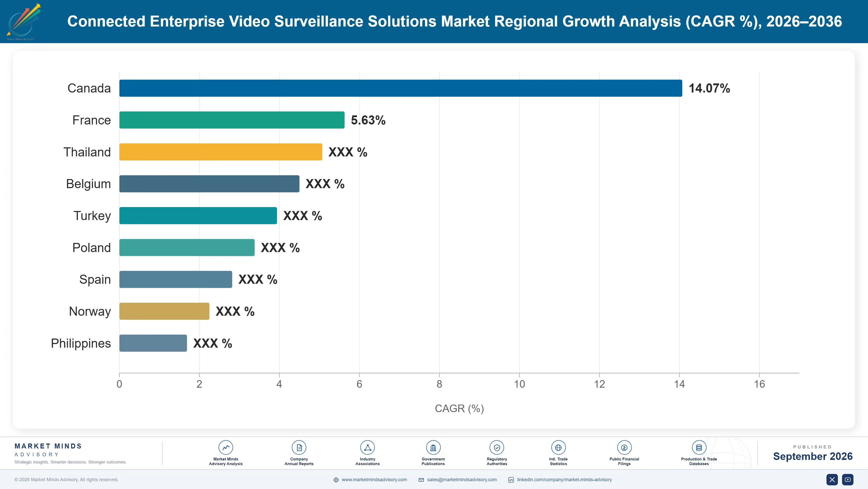
Task: Click the Spain bar
Action: (175, 279)
